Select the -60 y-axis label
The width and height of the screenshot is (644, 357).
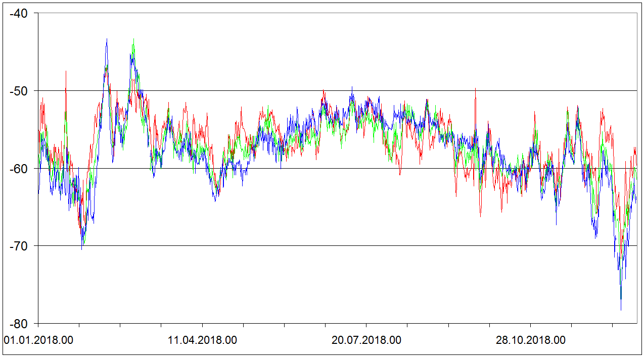[19, 168]
